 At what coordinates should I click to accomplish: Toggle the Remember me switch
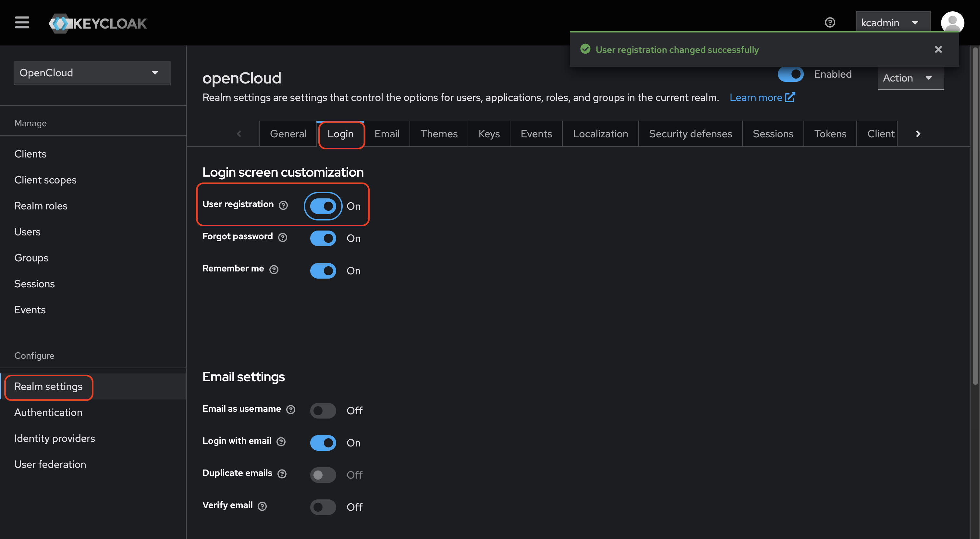pos(323,271)
